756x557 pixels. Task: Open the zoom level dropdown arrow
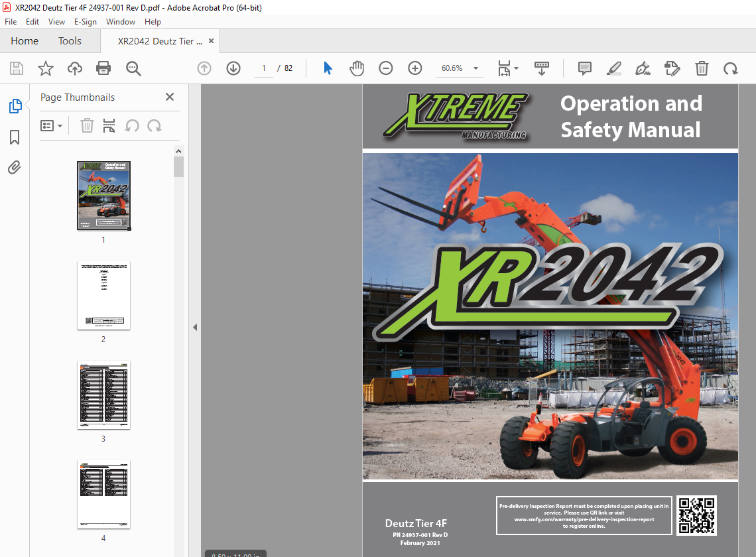point(476,68)
